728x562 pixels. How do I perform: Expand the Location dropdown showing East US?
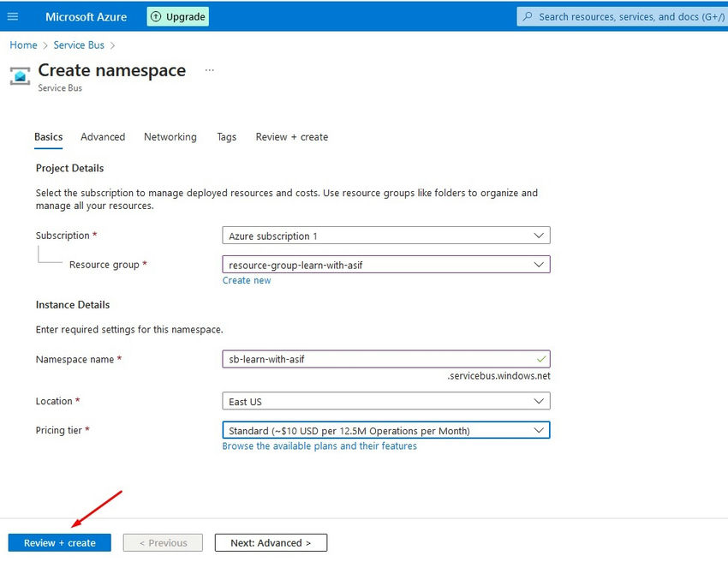coord(540,400)
